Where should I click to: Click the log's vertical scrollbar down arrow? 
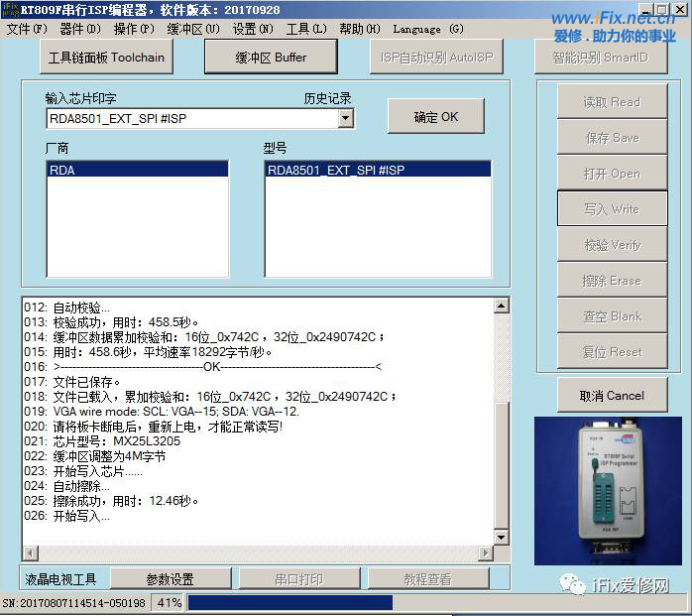[501, 537]
